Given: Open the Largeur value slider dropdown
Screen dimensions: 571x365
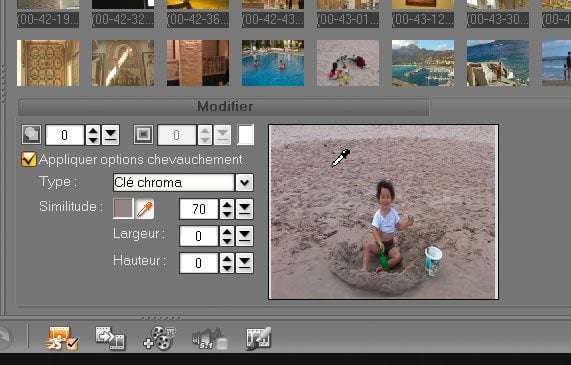Looking at the screenshot, I should (244, 236).
